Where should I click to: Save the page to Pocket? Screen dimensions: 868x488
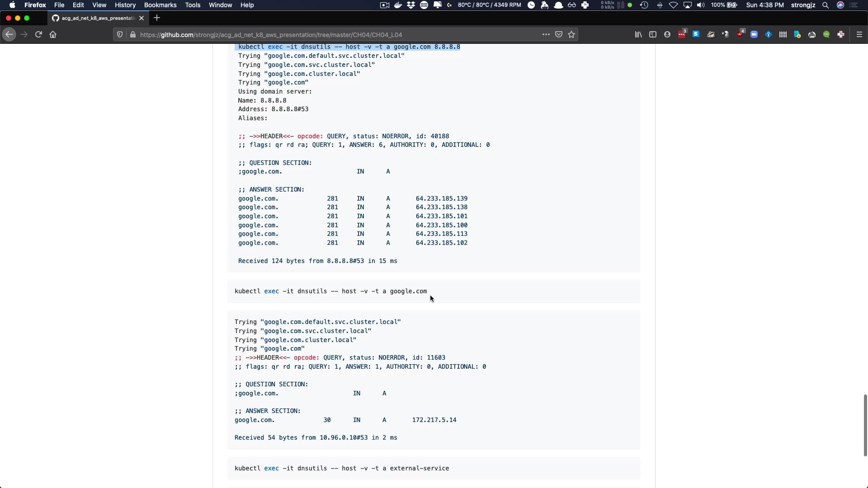coord(559,34)
